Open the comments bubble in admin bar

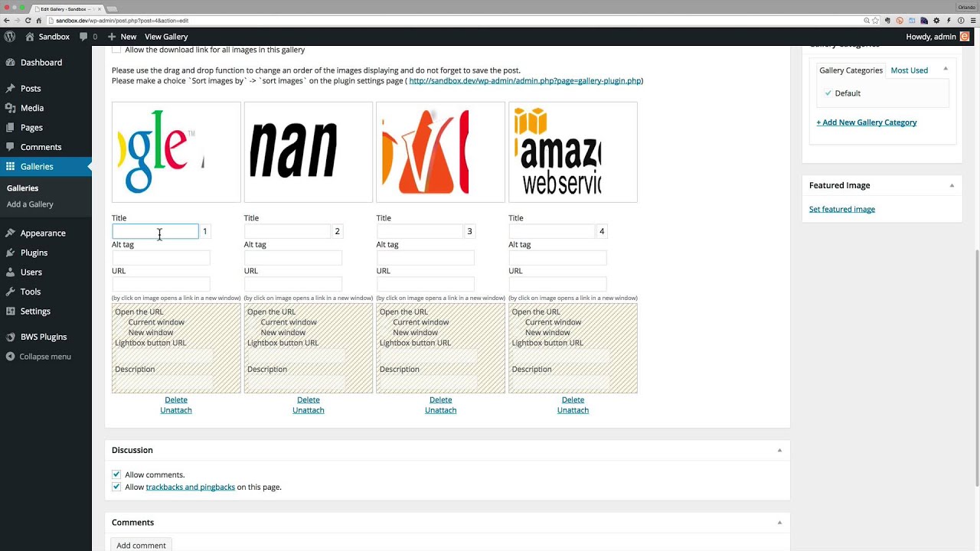pyautogui.click(x=83, y=36)
